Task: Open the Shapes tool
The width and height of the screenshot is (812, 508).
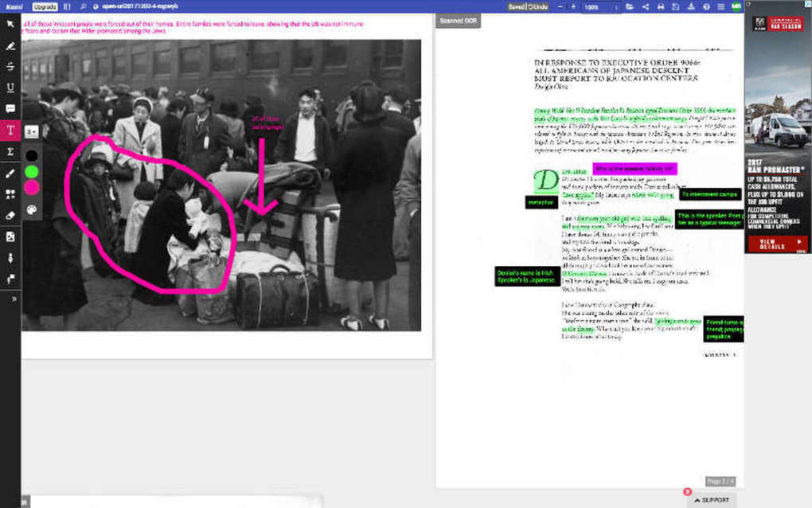Action: pyautogui.click(x=10, y=194)
